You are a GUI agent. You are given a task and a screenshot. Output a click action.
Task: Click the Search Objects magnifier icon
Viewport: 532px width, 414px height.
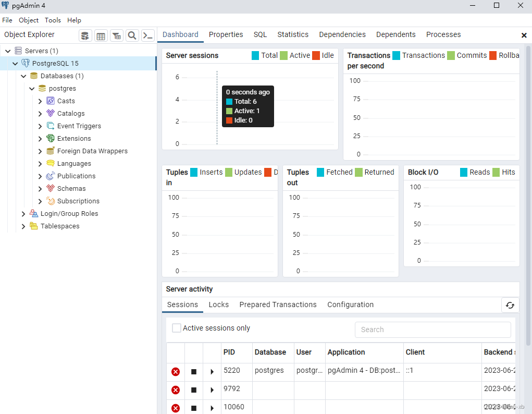pos(132,35)
